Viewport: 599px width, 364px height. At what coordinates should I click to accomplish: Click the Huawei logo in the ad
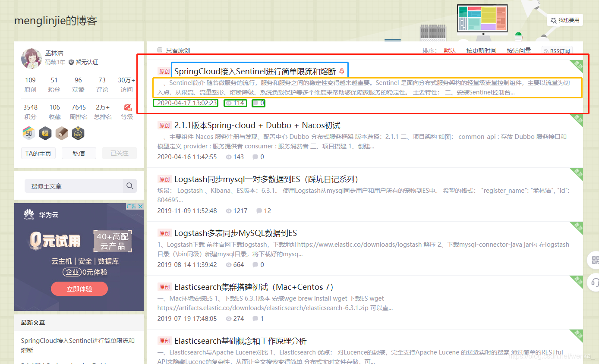(28, 214)
